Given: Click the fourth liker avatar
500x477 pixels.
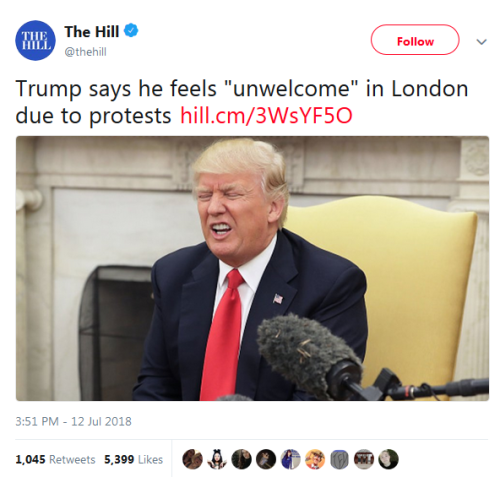Looking at the screenshot, I should coord(266,459).
